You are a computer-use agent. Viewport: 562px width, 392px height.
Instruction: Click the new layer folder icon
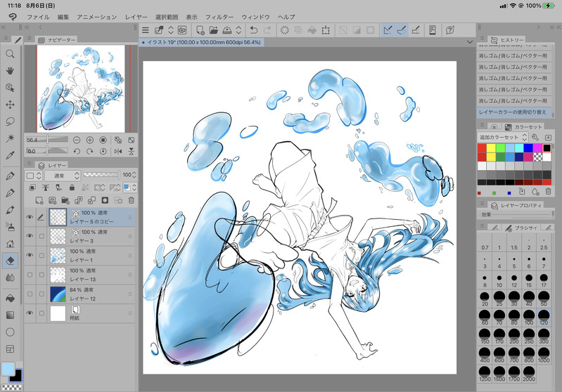65,200
